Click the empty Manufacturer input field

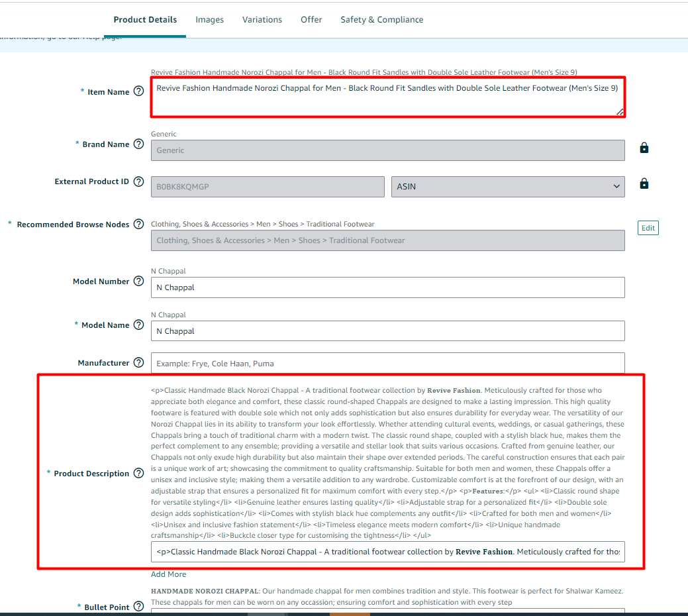(x=388, y=363)
